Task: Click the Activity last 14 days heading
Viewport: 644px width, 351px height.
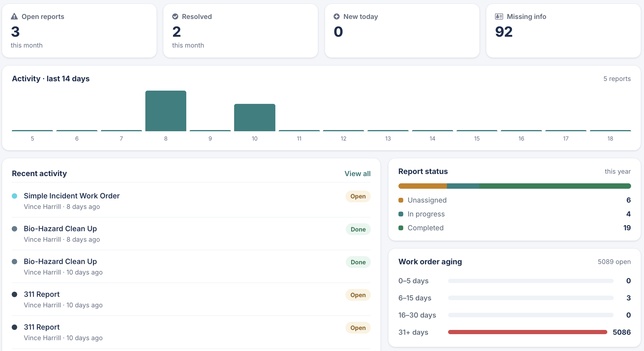Action: coord(51,79)
